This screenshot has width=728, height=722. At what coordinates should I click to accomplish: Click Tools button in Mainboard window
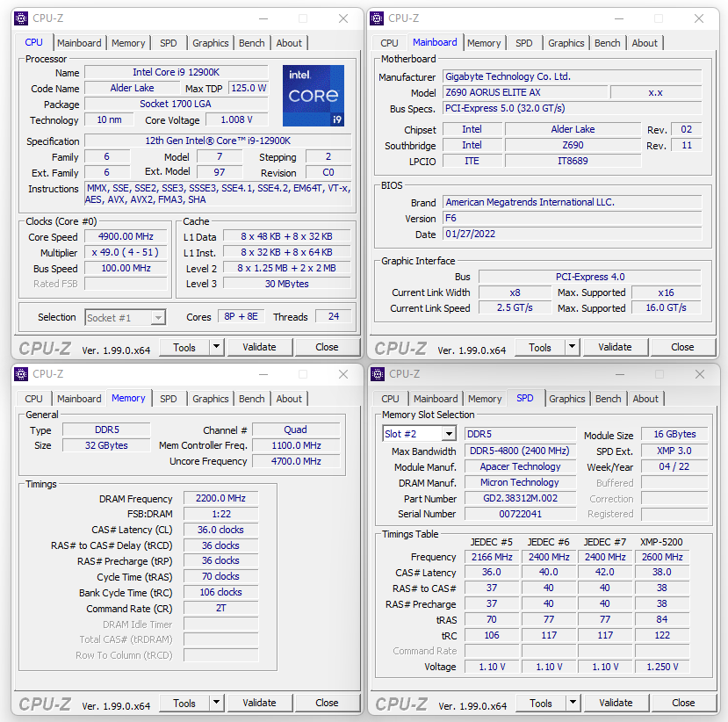540,347
